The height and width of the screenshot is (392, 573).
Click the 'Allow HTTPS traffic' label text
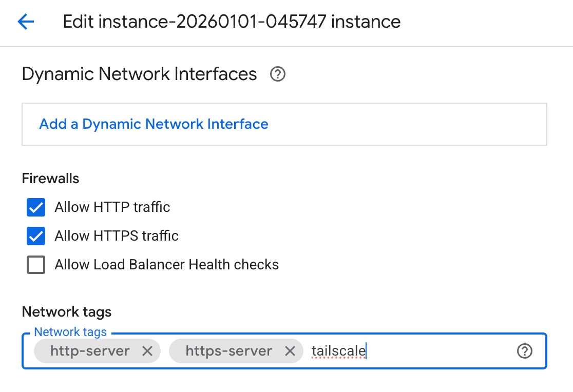click(x=117, y=236)
